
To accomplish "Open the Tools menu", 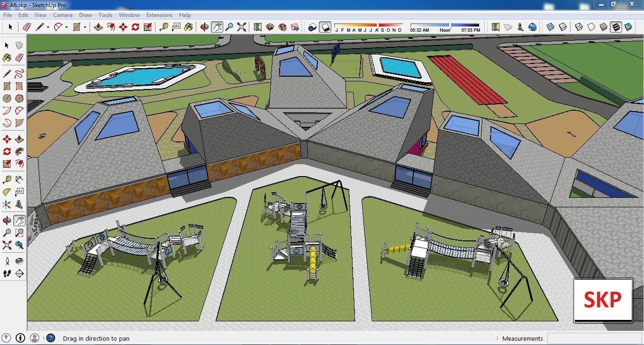I will point(105,15).
